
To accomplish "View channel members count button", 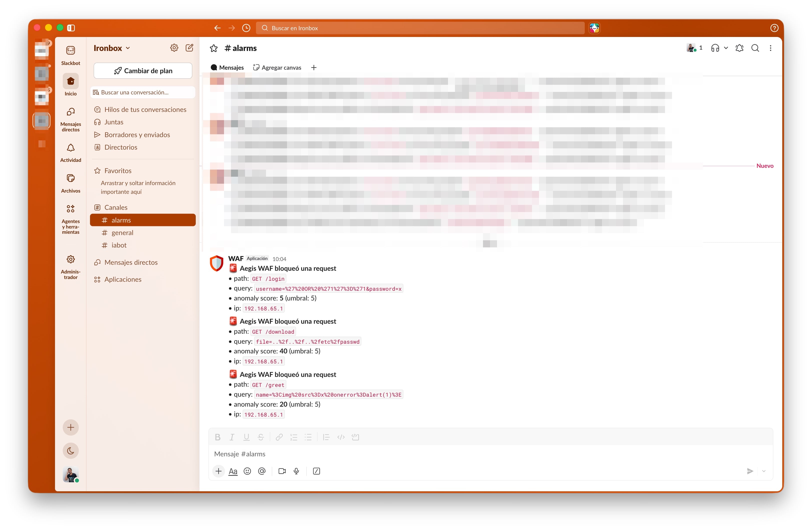I will coord(694,48).
